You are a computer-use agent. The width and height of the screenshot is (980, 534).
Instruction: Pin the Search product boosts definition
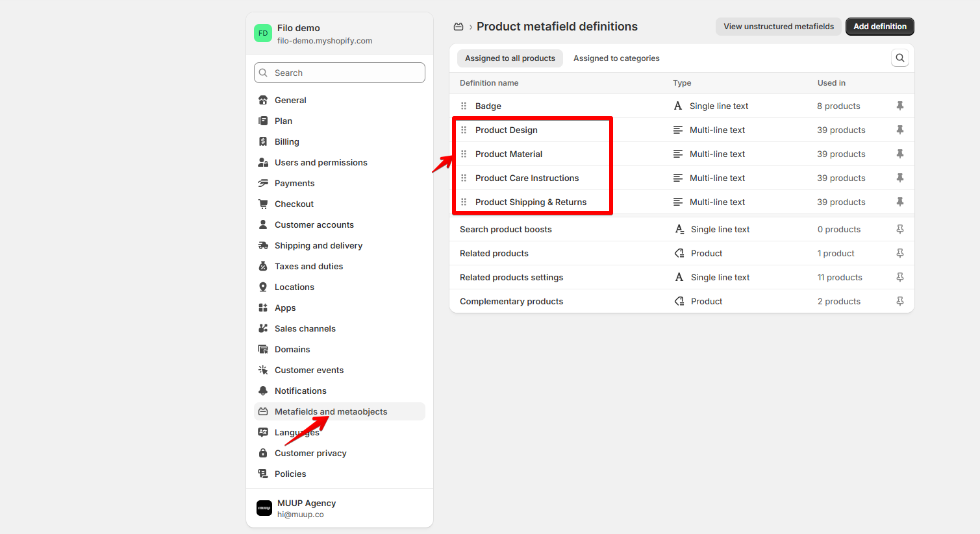pos(899,229)
